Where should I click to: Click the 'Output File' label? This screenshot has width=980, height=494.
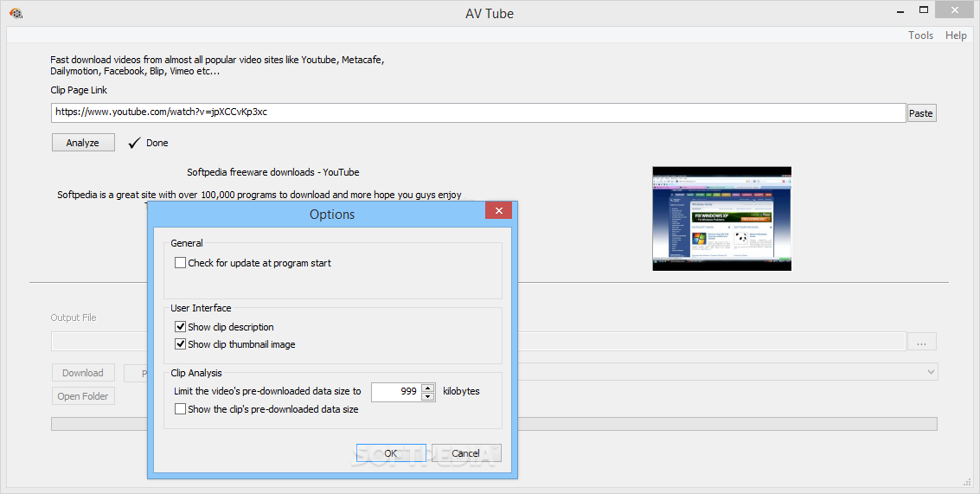click(74, 318)
